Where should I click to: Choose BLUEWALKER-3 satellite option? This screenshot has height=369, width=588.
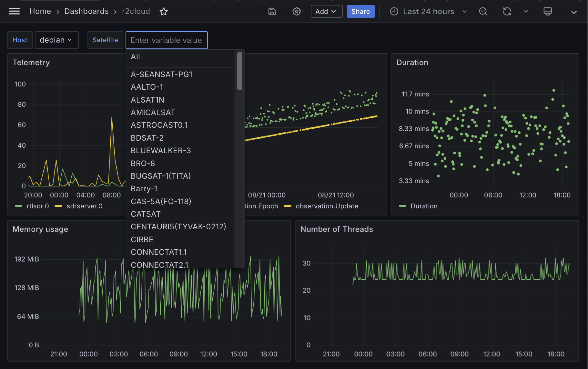point(161,151)
